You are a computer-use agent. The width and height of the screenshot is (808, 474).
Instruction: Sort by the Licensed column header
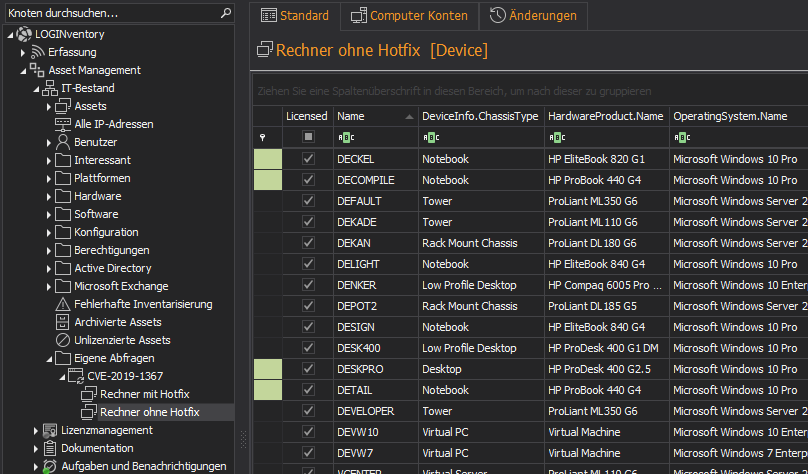click(308, 116)
